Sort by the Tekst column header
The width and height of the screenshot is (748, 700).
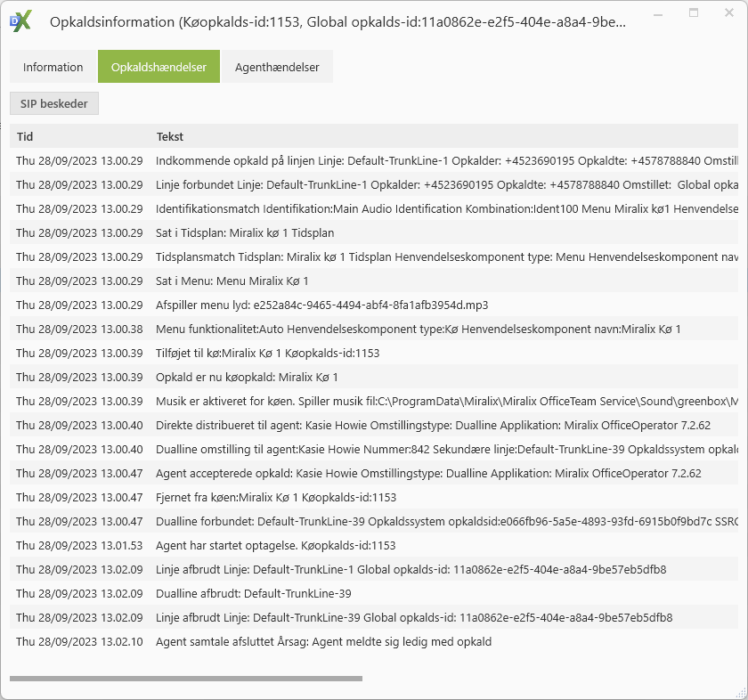click(x=170, y=136)
